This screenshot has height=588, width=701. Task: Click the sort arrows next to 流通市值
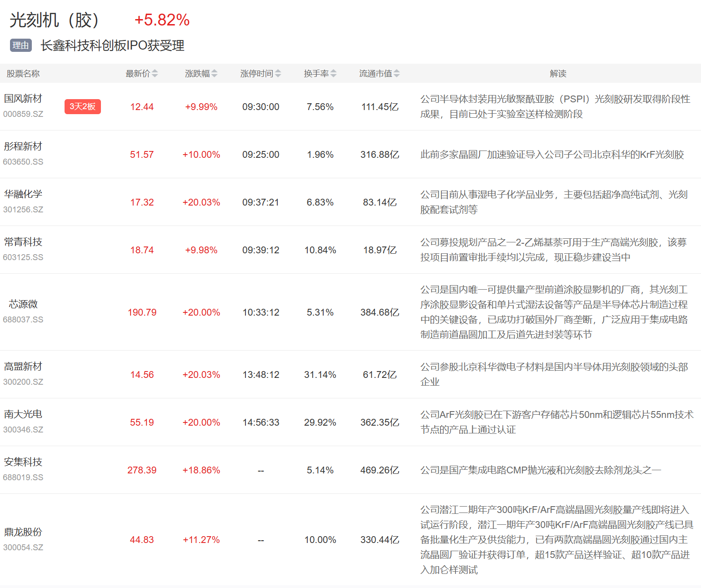[396, 73]
